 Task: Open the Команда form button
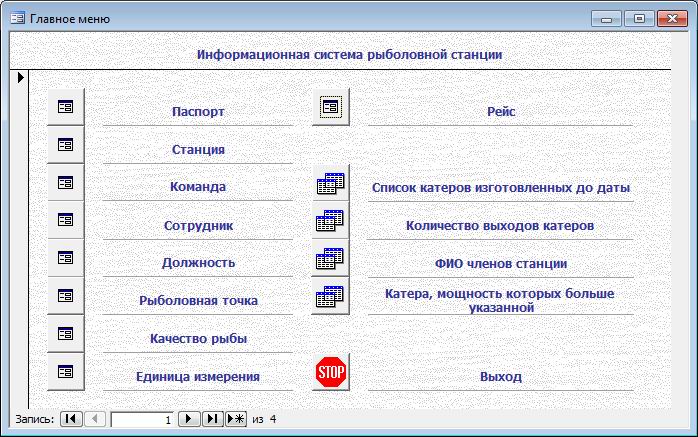pyautogui.click(x=66, y=182)
